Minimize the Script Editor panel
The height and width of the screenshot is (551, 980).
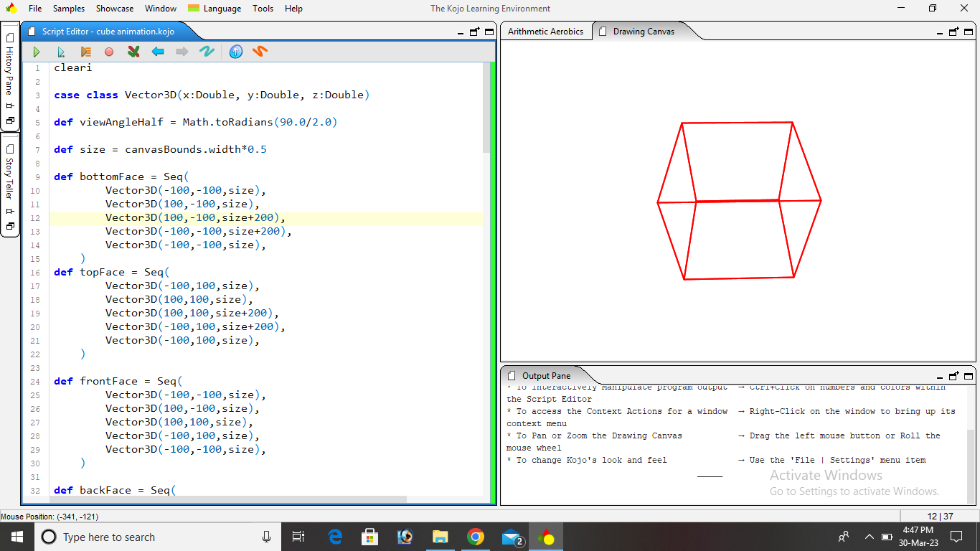tap(461, 32)
